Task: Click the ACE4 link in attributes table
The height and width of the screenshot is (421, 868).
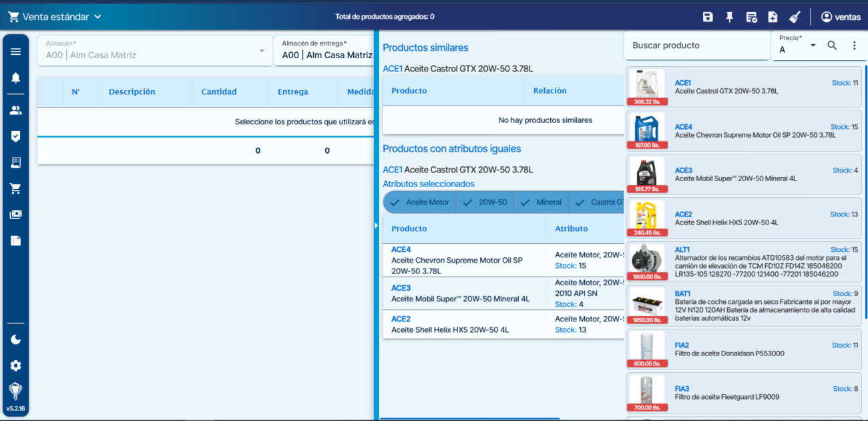Action: tap(401, 249)
